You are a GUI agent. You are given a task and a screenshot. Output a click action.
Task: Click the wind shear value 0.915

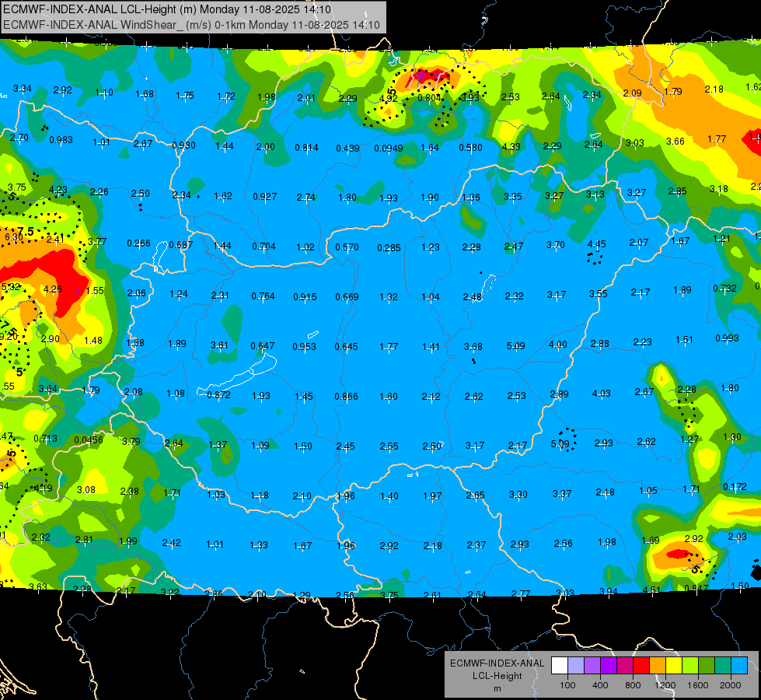(x=305, y=297)
